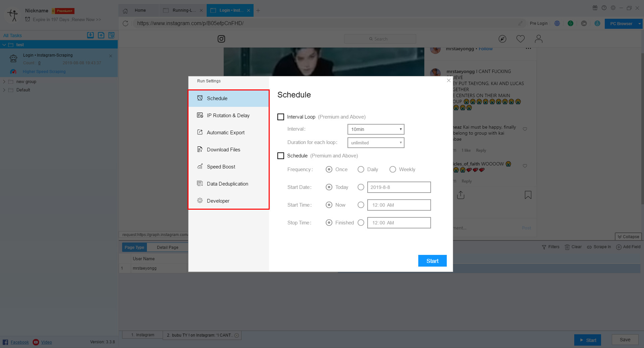This screenshot has width=644, height=348.
Task: Click Add Field button
Action: pyautogui.click(x=628, y=247)
